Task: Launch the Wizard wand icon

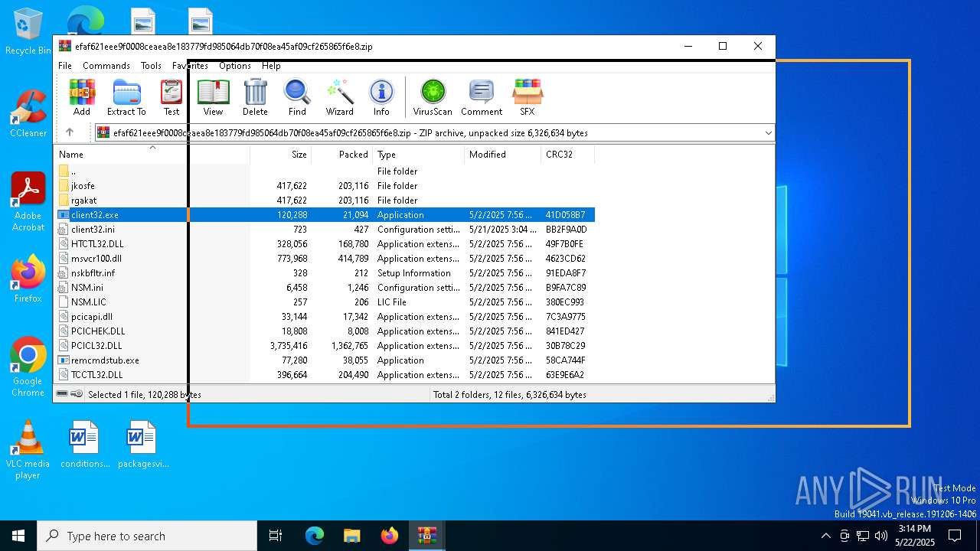Action: [x=339, y=97]
